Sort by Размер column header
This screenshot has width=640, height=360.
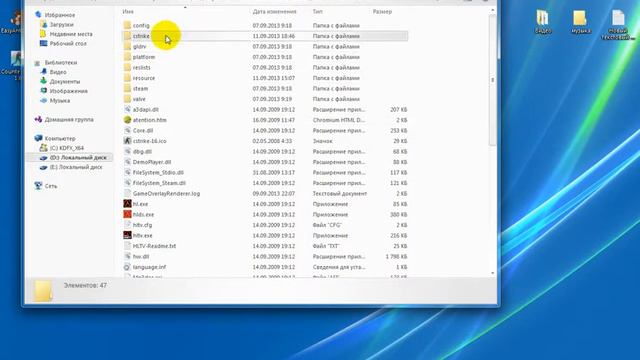tap(382, 12)
